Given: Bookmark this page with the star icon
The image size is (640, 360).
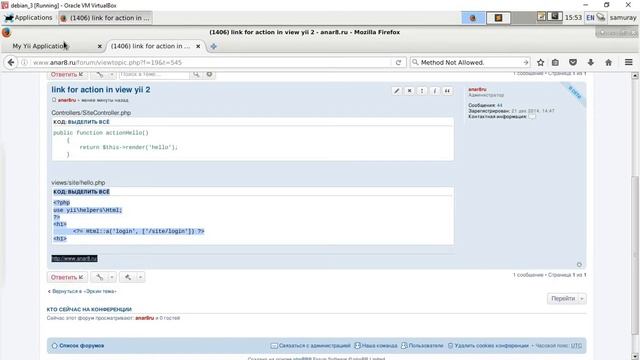Looking at the screenshot, I should pos(540,62).
